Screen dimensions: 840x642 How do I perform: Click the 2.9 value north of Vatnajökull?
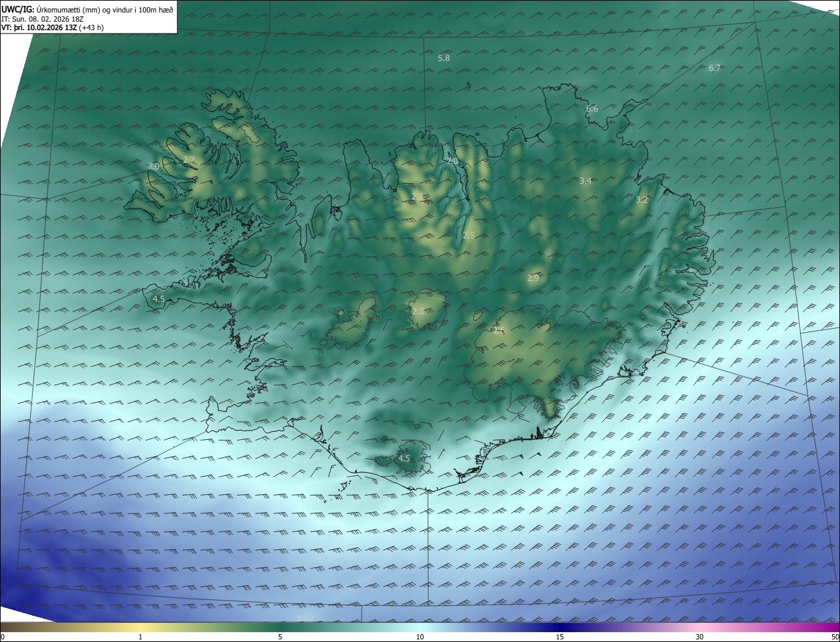[533, 278]
